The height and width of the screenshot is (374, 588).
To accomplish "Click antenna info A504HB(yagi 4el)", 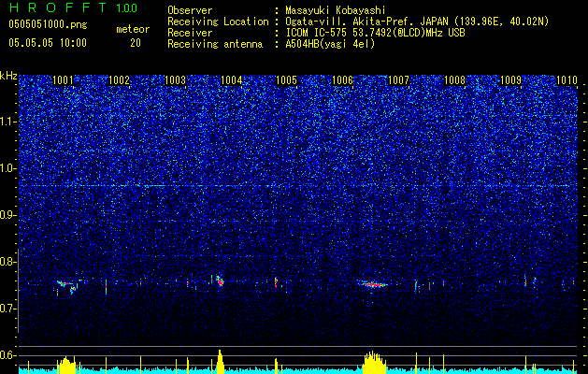I will click(x=330, y=44).
